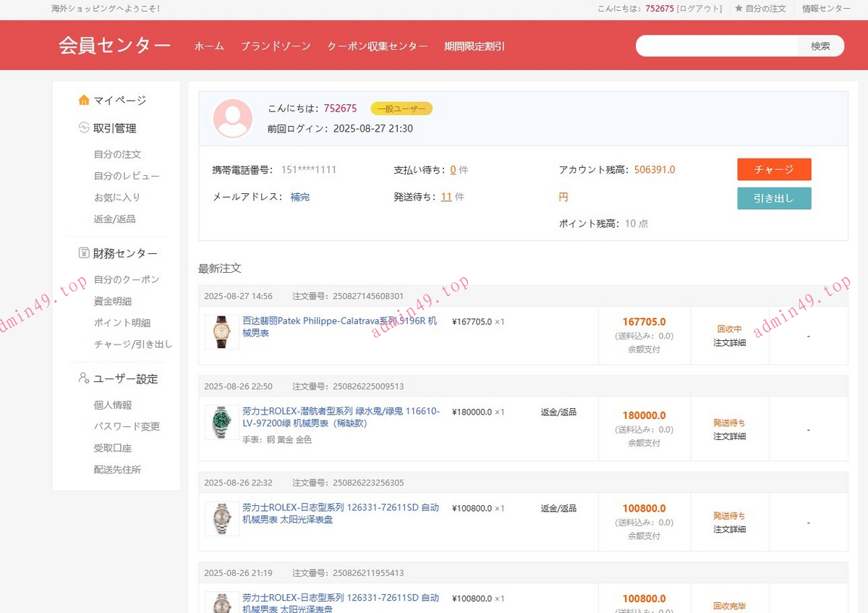Click the ログアウト link at top
868x613 pixels.
pos(699,9)
